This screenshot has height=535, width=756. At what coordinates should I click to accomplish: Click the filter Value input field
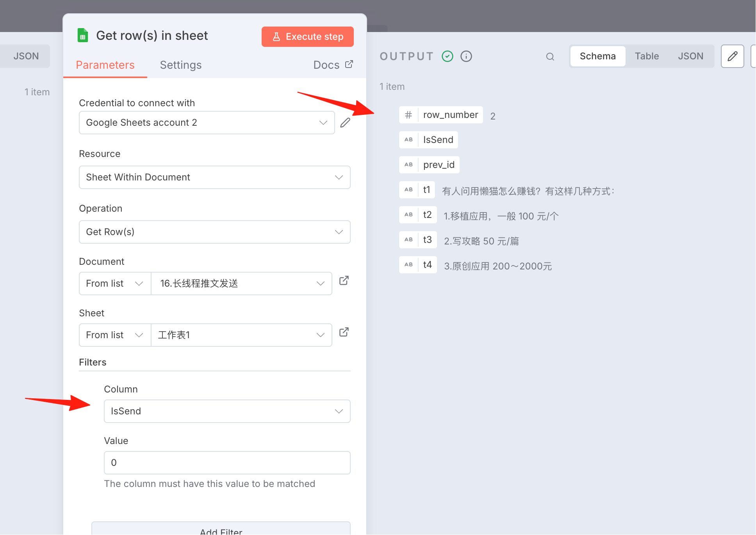coord(227,463)
